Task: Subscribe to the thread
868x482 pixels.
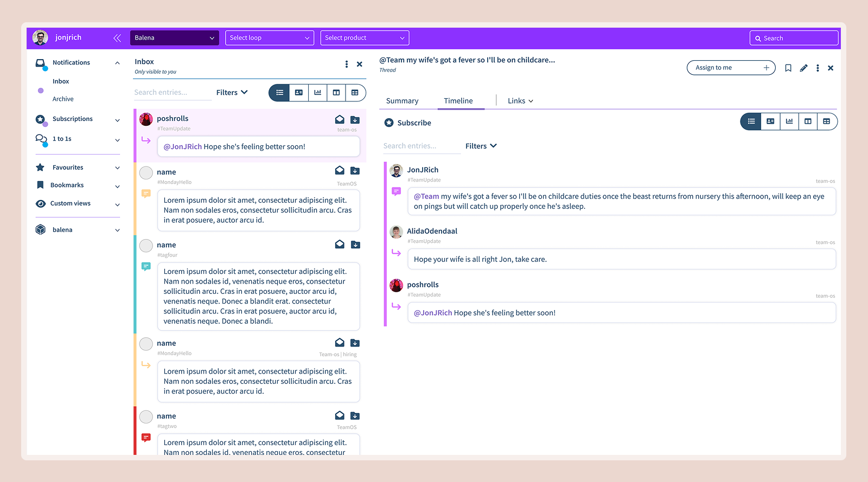Action: click(408, 123)
